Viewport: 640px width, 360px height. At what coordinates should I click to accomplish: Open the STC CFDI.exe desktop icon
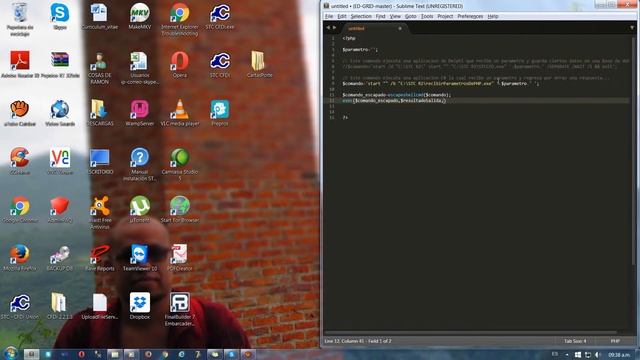pos(220,16)
